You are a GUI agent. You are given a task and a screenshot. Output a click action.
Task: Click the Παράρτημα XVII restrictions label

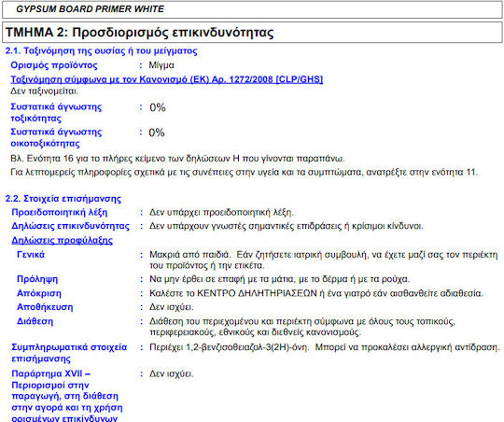[67, 396]
